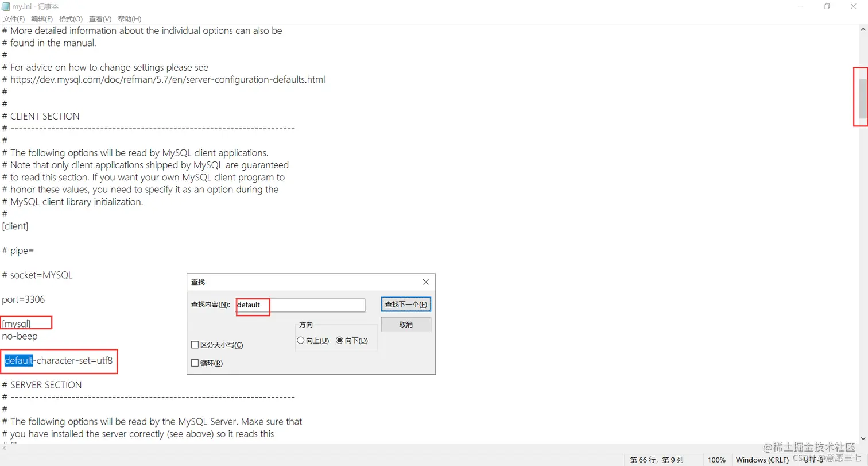
Task: Click the # pipe= line
Action: click(18, 251)
